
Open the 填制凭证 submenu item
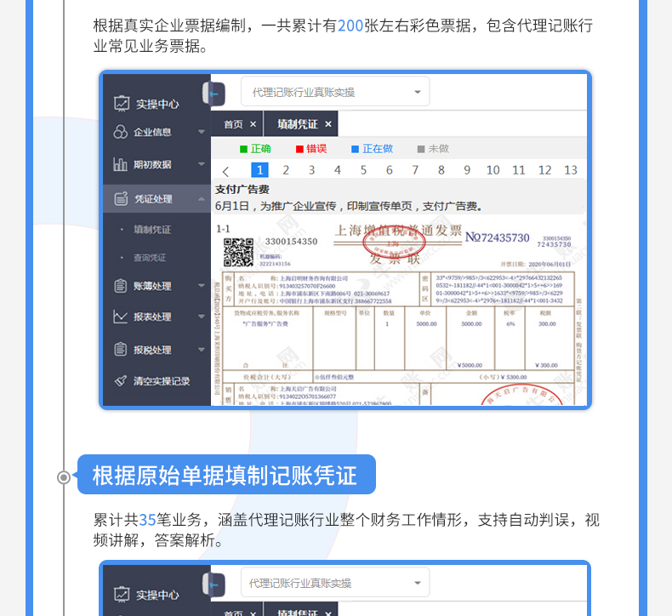pos(152,230)
